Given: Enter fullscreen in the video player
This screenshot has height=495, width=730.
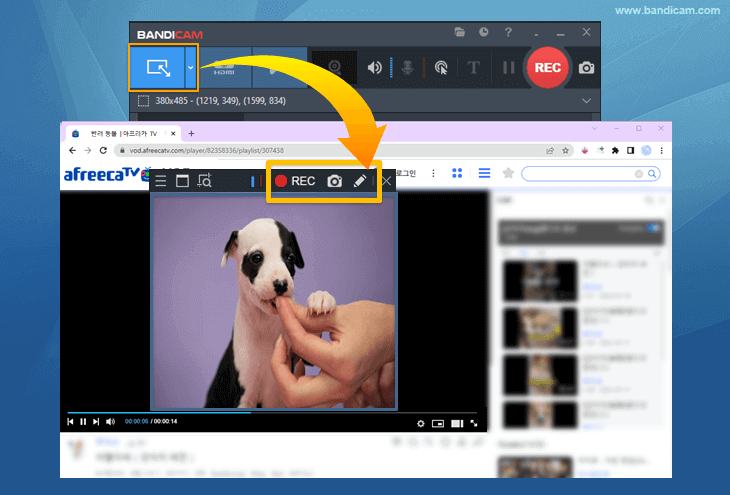Looking at the screenshot, I should [474, 423].
